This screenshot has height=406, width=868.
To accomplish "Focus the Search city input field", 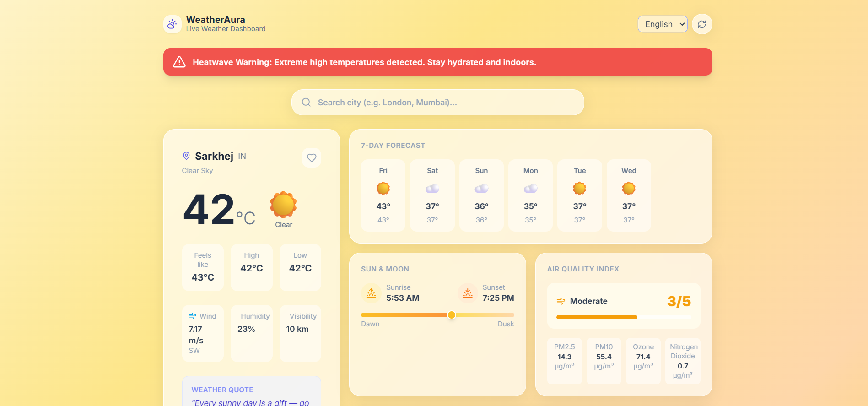I will (437, 102).
